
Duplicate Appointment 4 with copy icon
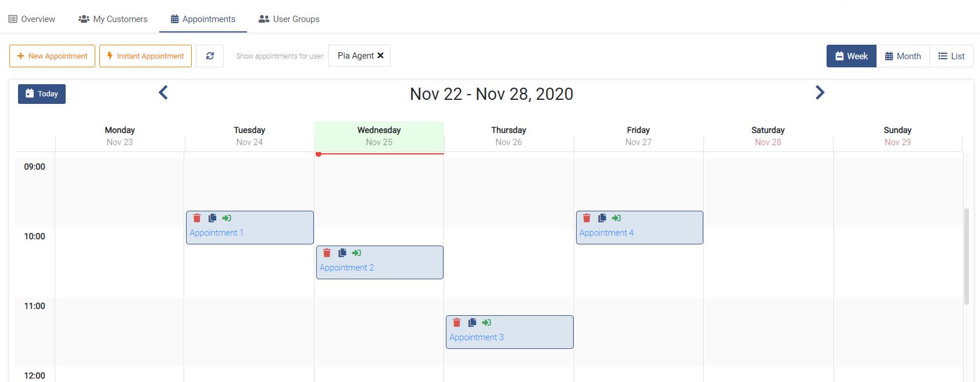point(602,218)
